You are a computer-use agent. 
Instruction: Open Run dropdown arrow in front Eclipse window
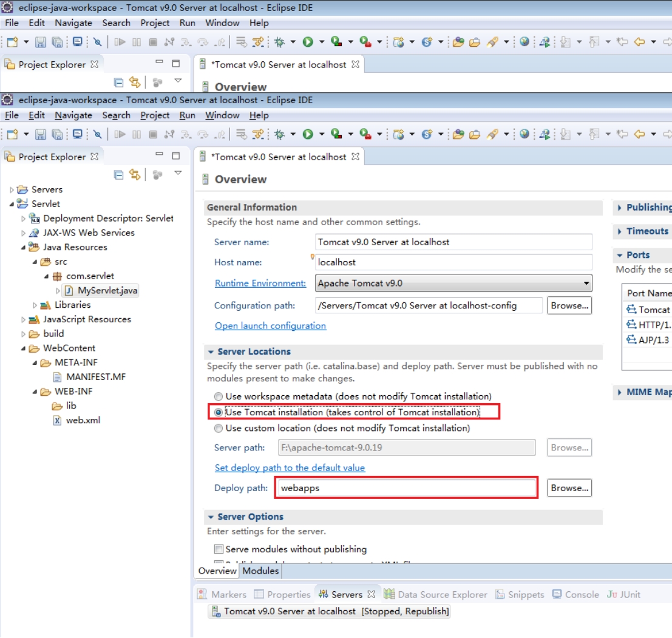point(321,135)
